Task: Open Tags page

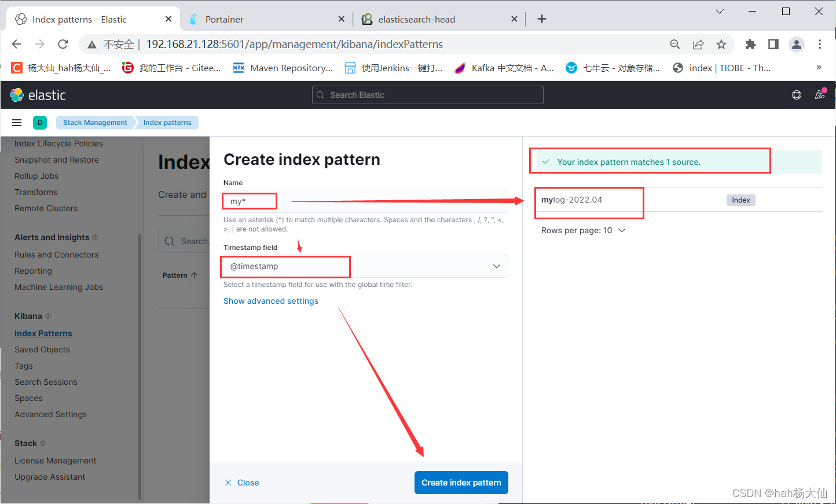Action: coord(24,366)
